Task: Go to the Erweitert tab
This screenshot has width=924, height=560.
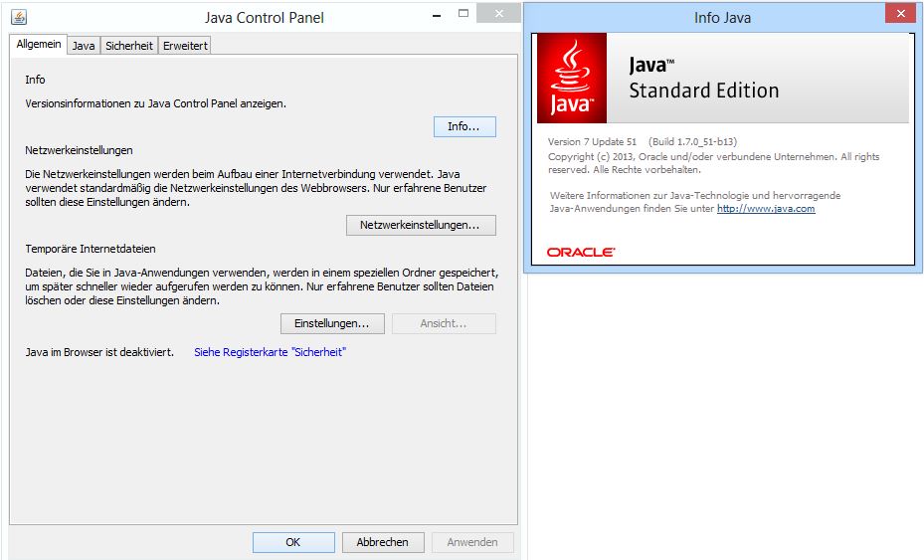Action: point(185,46)
